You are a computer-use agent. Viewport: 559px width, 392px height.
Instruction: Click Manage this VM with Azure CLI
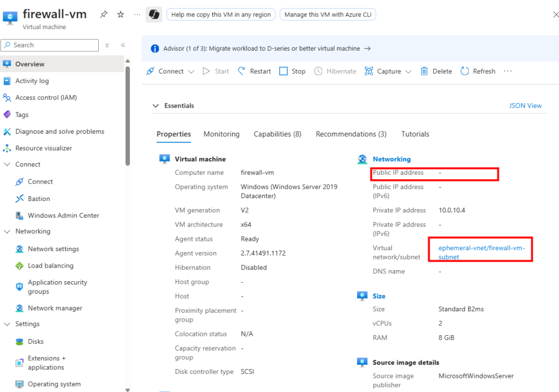pos(328,15)
